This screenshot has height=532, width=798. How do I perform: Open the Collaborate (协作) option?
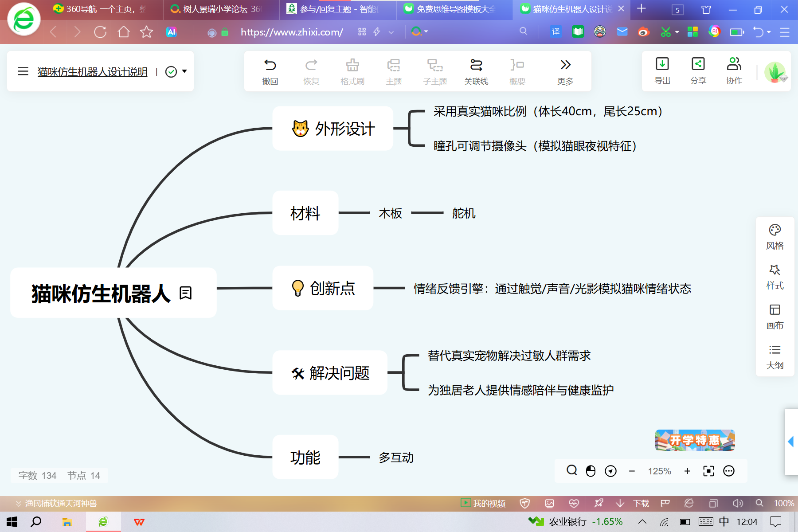tap(734, 71)
